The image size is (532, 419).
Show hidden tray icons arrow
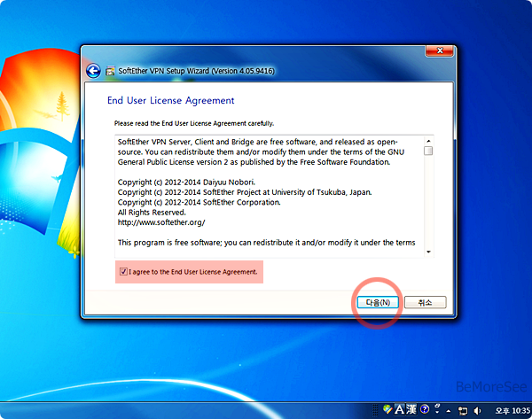coord(449,411)
